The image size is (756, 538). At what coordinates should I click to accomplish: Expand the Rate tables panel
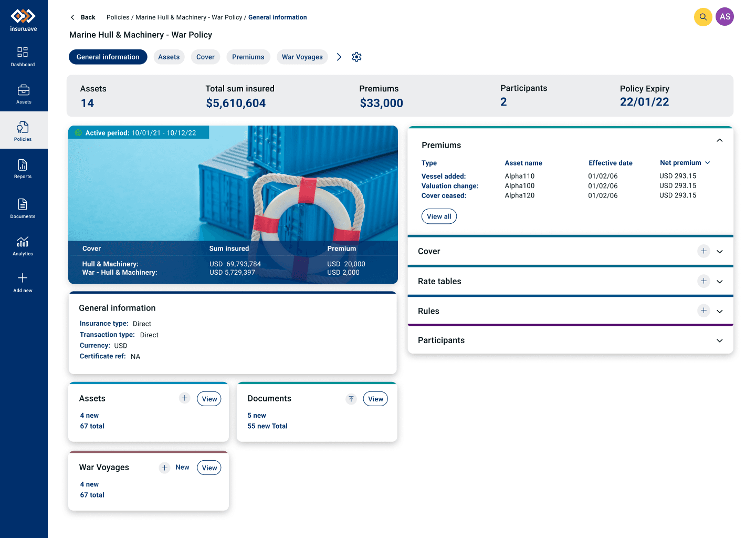point(720,282)
